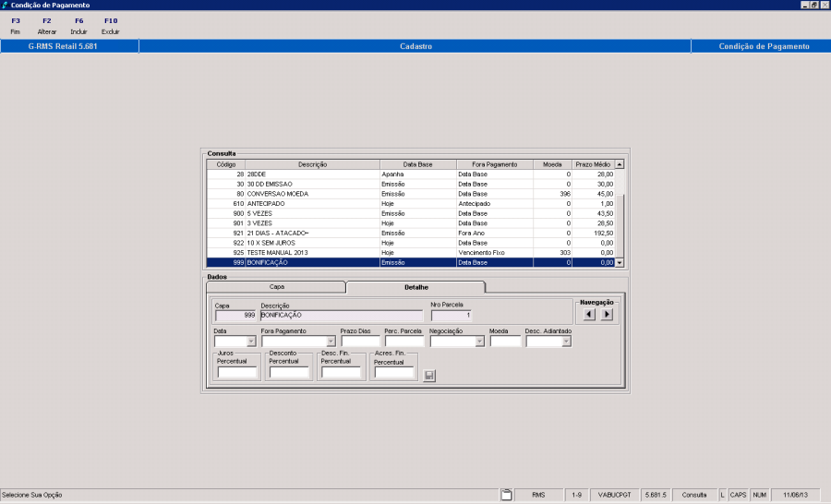The height and width of the screenshot is (504, 831).
Task: Select row 28 28DDE
Action: coord(411,174)
